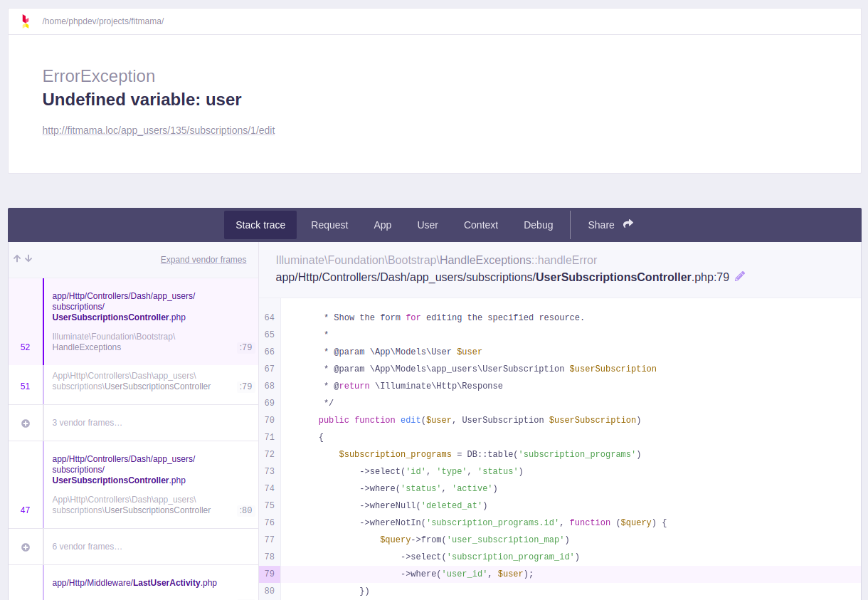The image size is (868, 600).
Task: Click the down arrow frame navigator
Action: click(28, 258)
